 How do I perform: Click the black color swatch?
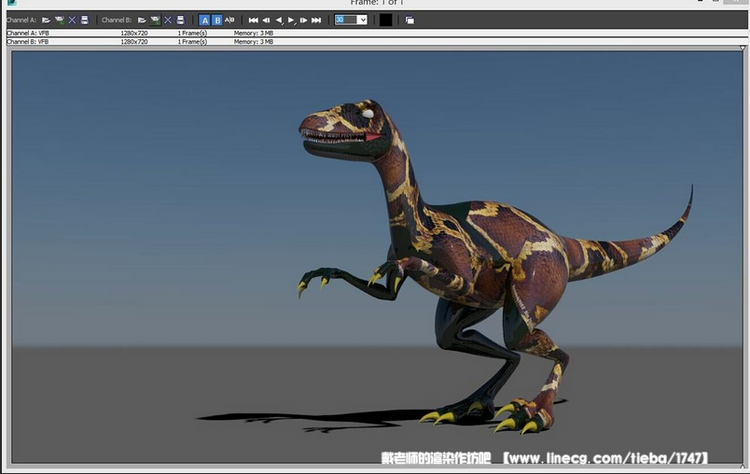[x=386, y=20]
